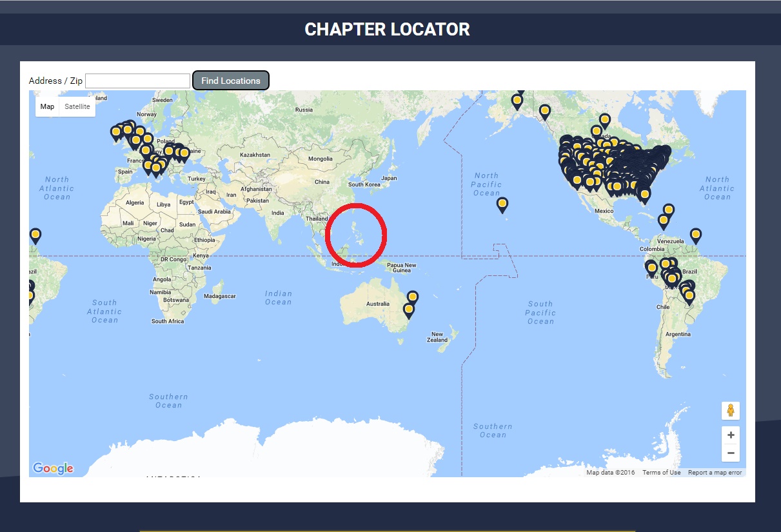Click the Australia label on map

[x=377, y=304]
